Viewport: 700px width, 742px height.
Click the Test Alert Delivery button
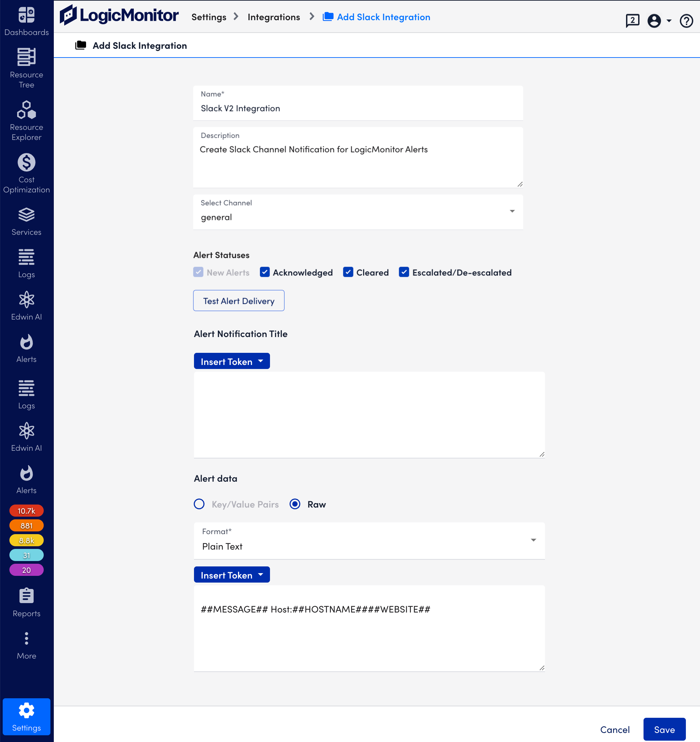click(x=239, y=301)
